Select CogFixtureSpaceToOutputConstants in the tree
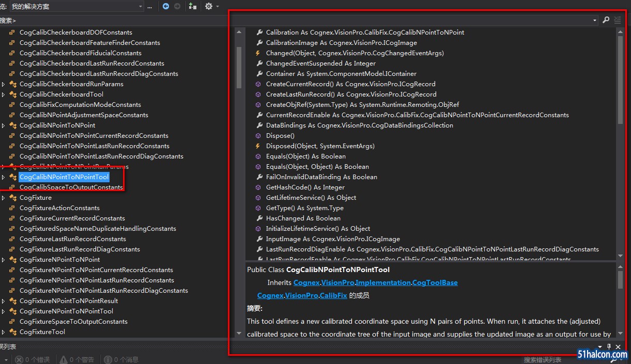The image size is (631, 364). click(x=73, y=322)
